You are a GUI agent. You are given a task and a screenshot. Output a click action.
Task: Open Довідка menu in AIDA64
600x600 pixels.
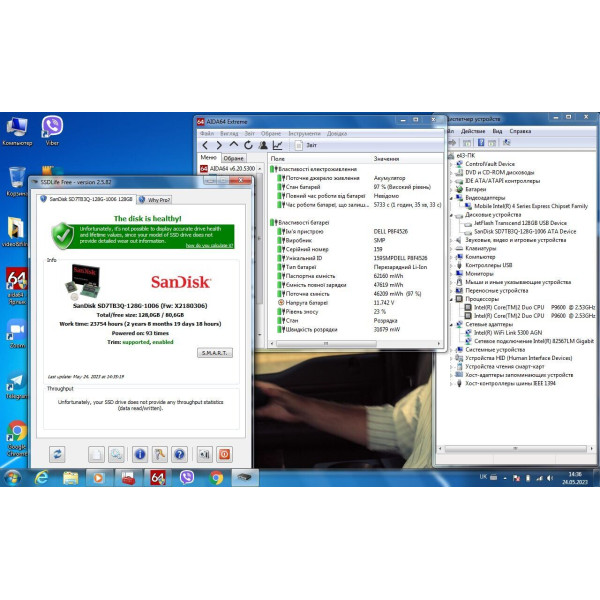(x=337, y=134)
